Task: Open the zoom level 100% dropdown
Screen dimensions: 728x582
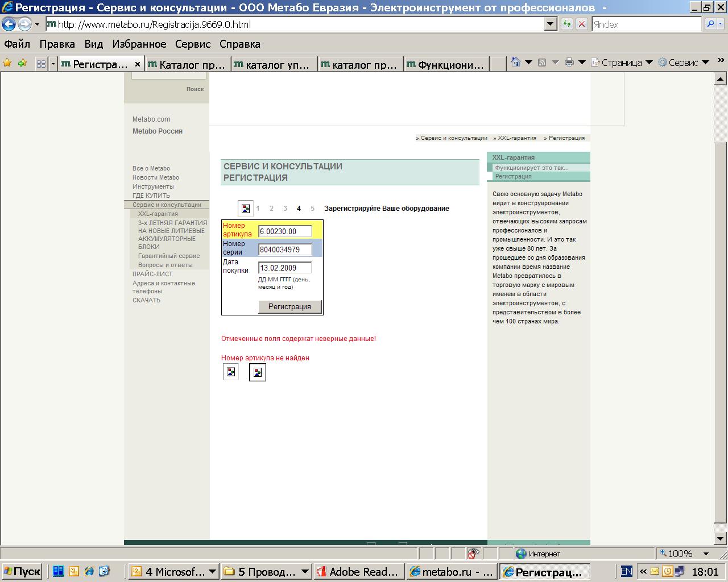Action: tap(706, 554)
